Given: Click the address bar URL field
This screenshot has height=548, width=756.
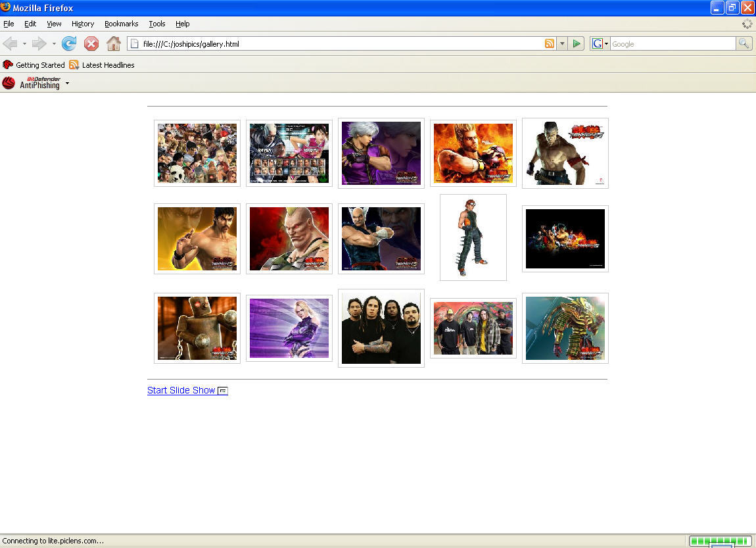Looking at the screenshot, I should coord(341,44).
